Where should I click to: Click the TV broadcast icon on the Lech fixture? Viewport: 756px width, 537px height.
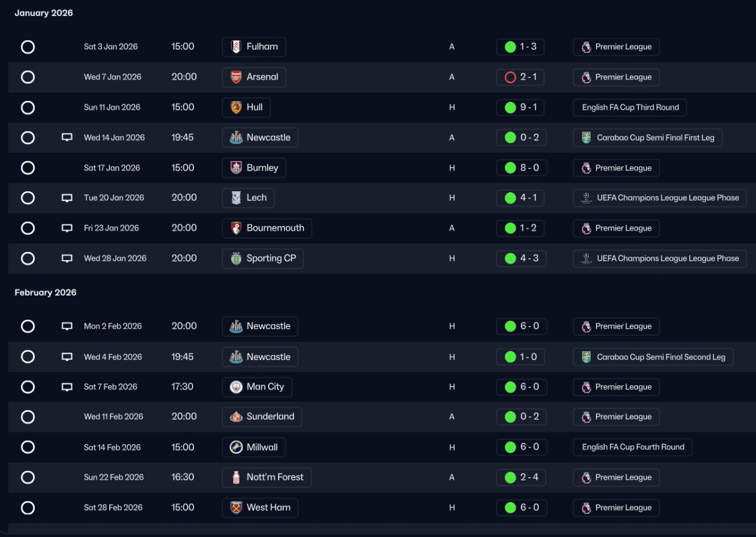pos(67,198)
